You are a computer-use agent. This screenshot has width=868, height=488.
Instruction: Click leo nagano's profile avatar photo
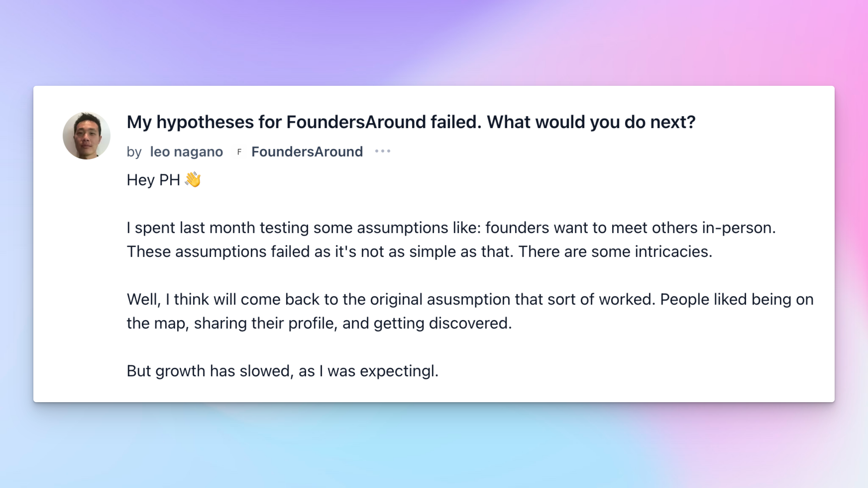click(86, 136)
